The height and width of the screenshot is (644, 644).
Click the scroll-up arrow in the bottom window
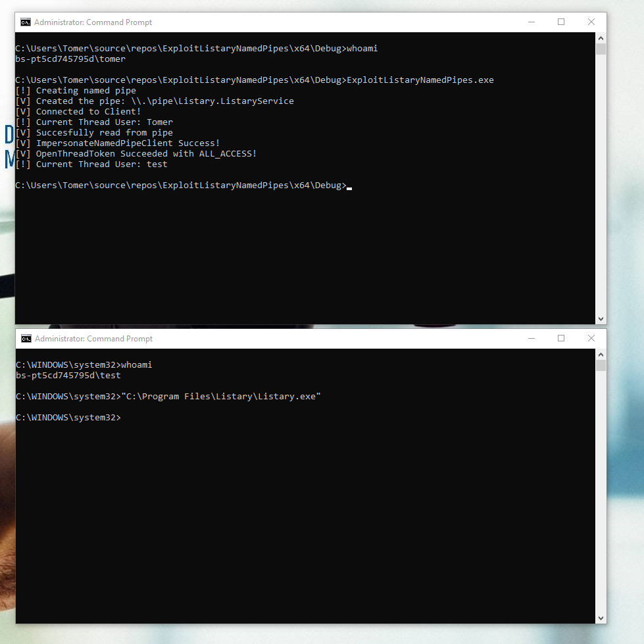point(601,354)
